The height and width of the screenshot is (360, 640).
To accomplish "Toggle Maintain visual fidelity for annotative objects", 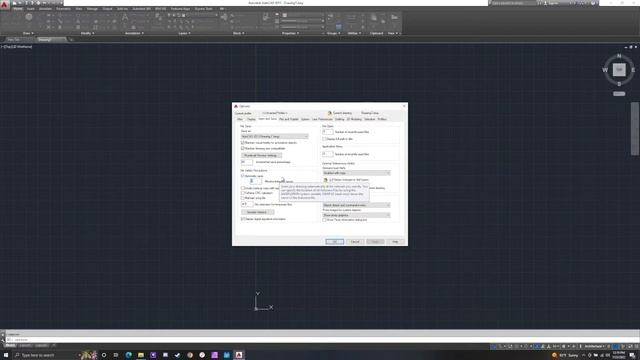I will pos(242,143).
